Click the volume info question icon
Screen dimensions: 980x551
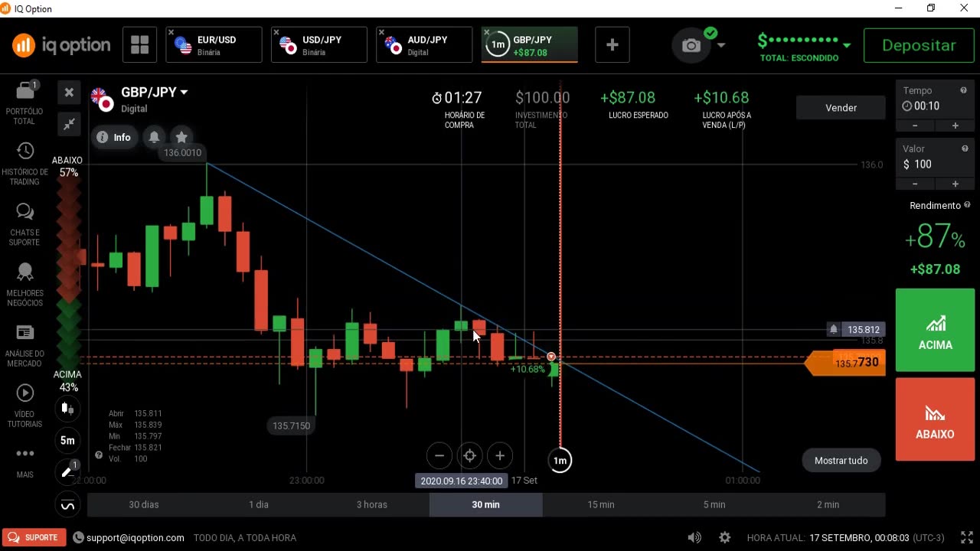tap(98, 455)
